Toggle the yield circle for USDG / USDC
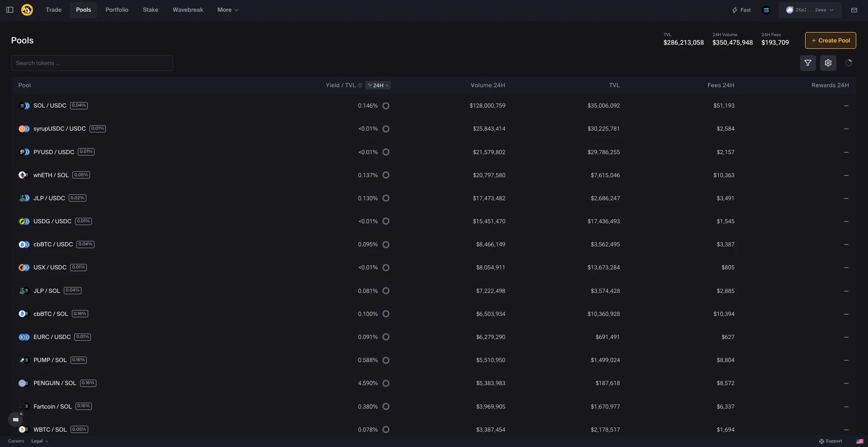 coord(386,221)
